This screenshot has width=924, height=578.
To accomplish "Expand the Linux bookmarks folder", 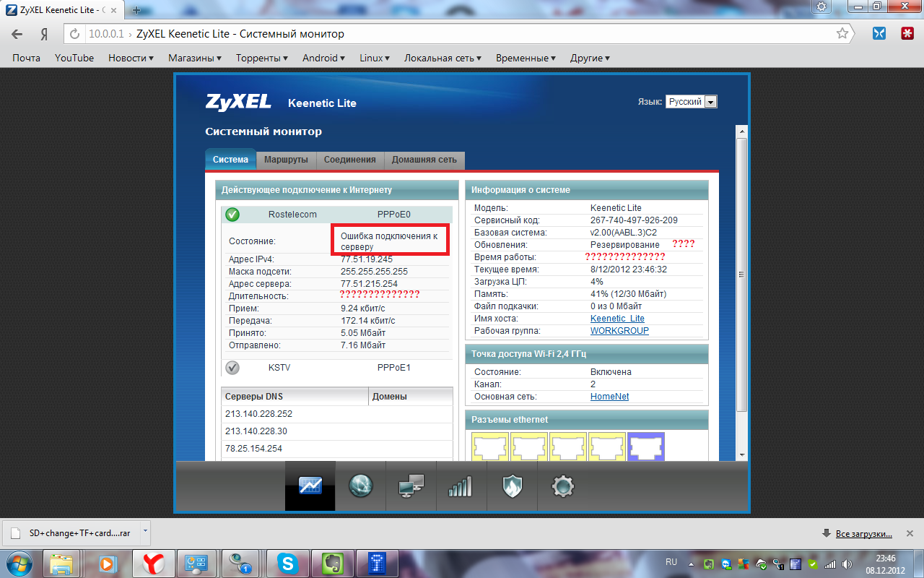I will pyautogui.click(x=375, y=58).
